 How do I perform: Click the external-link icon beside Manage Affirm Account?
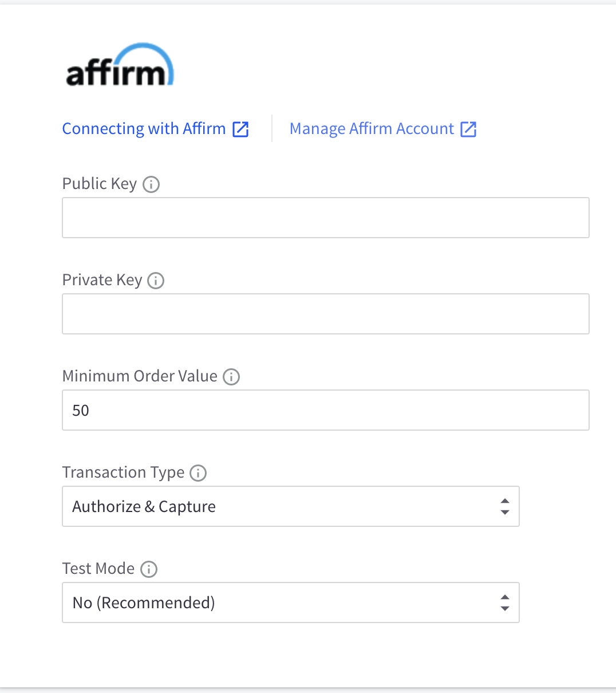(x=468, y=128)
